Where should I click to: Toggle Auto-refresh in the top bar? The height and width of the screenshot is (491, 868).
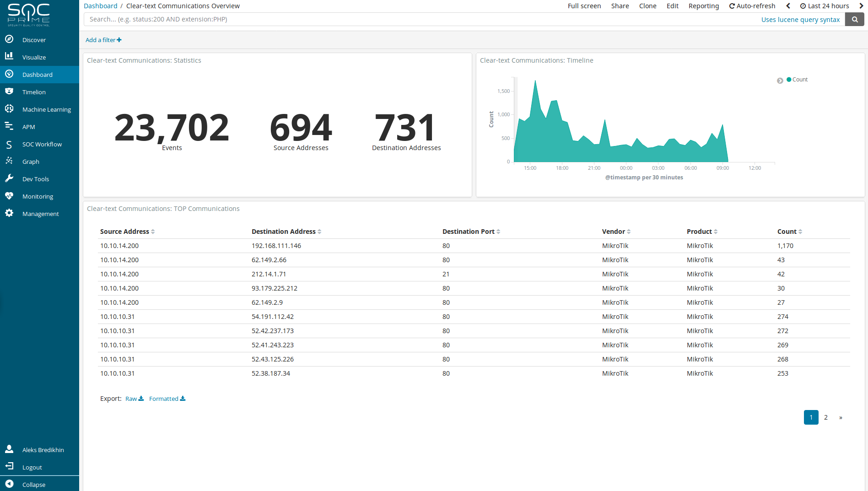tap(752, 6)
